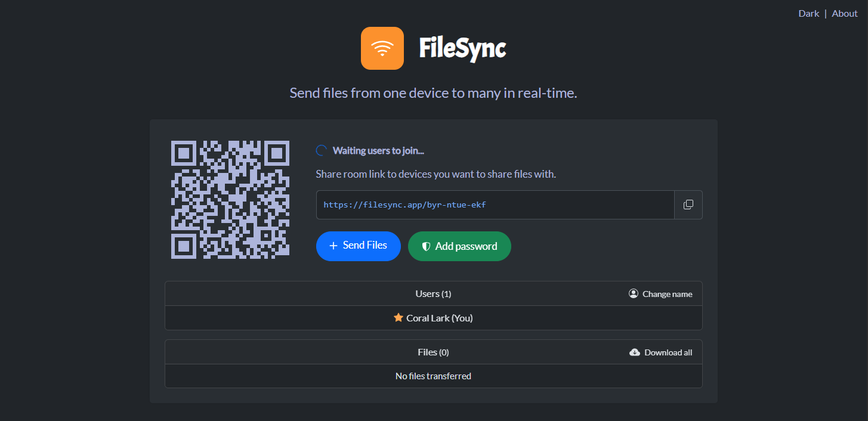Image resolution: width=868 pixels, height=421 pixels.
Task: Click the user avatar icon on Change name
Action: [634, 293]
